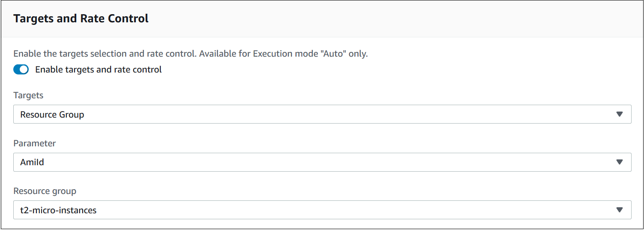Click the "Resource group" field label

[45, 191]
